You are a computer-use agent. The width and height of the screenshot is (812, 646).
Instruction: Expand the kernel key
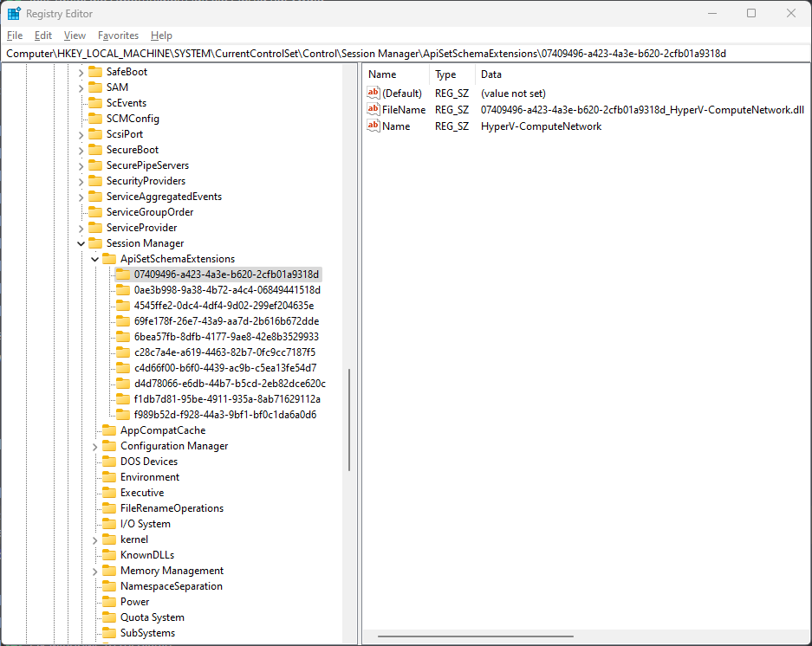coord(94,539)
